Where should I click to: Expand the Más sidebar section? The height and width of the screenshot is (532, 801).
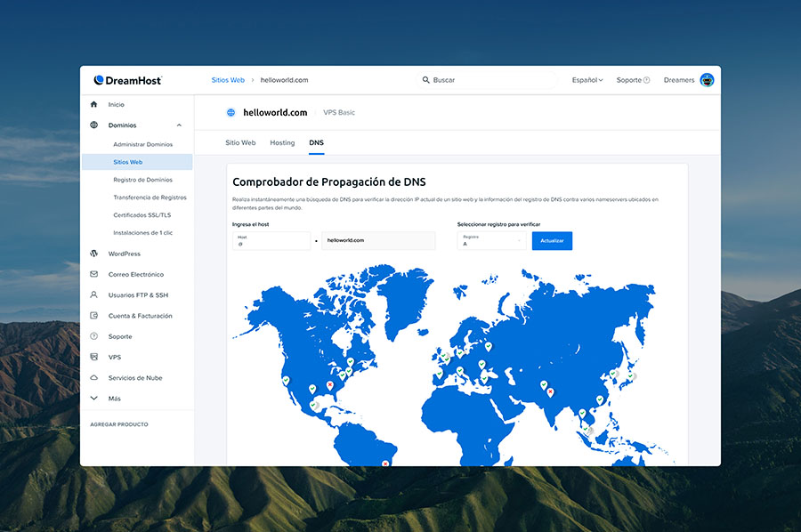pyautogui.click(x=94, y=399)
